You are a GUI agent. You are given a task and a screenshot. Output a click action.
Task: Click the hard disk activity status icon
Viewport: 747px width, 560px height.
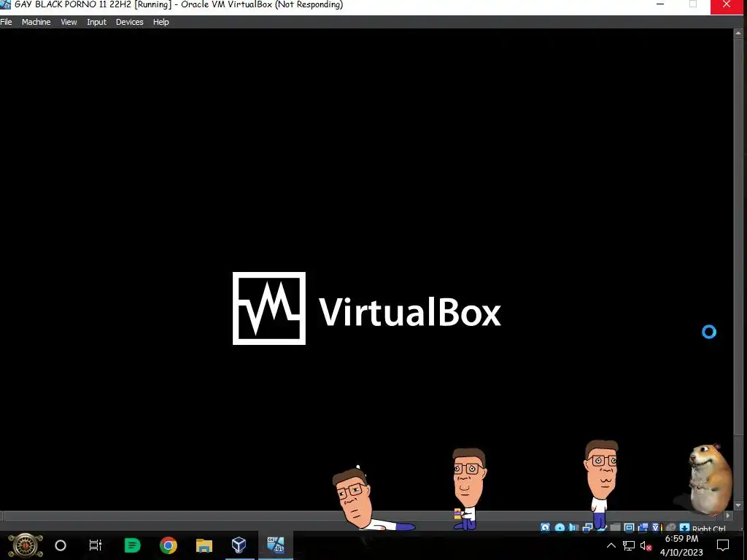[x=546, y=528]
